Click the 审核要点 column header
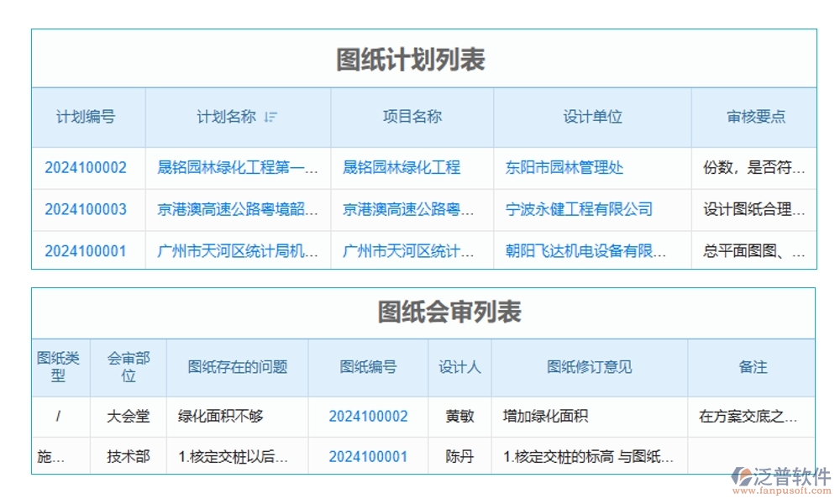Screen dimensions: 840x504 754,118
